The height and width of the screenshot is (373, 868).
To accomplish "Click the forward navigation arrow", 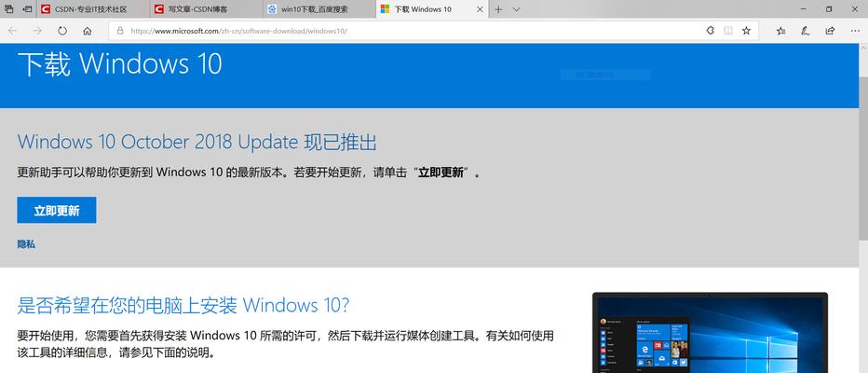I will click(x=37, y=31).
